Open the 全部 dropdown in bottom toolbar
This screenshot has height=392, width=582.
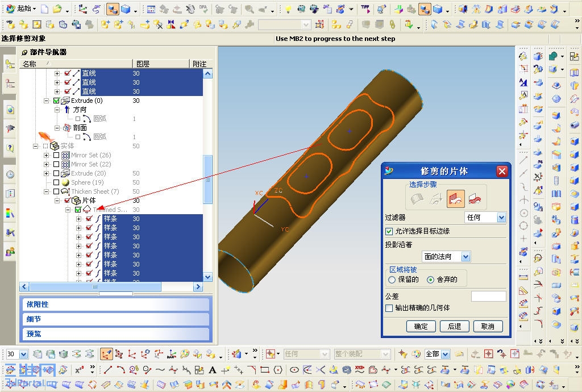(446, 354)
